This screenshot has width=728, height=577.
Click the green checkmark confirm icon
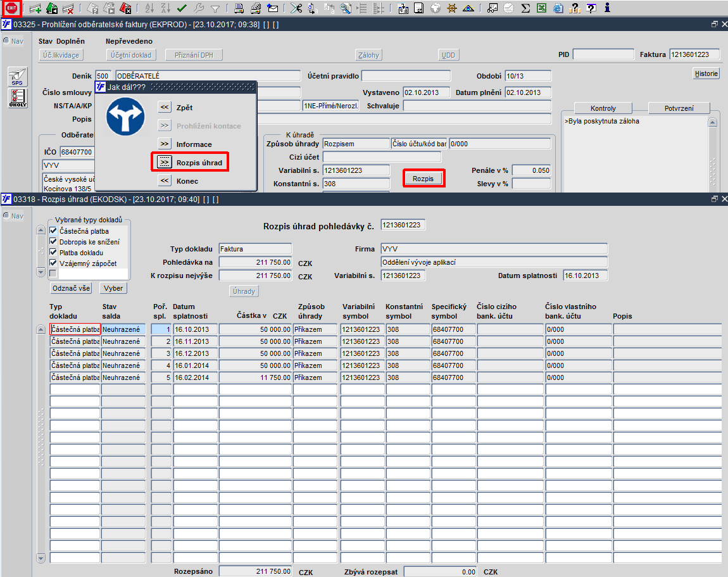(x=182, y=8)
